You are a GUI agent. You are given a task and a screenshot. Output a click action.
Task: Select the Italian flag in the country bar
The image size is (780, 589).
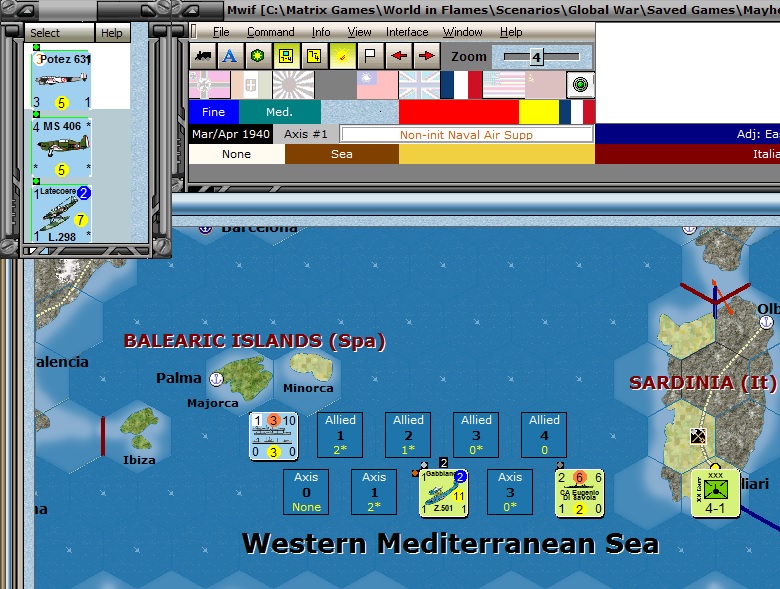(251, 85)
